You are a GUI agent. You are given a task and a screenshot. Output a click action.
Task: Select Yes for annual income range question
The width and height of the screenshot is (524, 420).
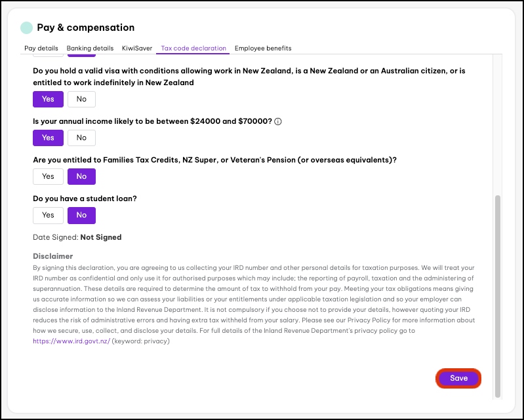48,138
